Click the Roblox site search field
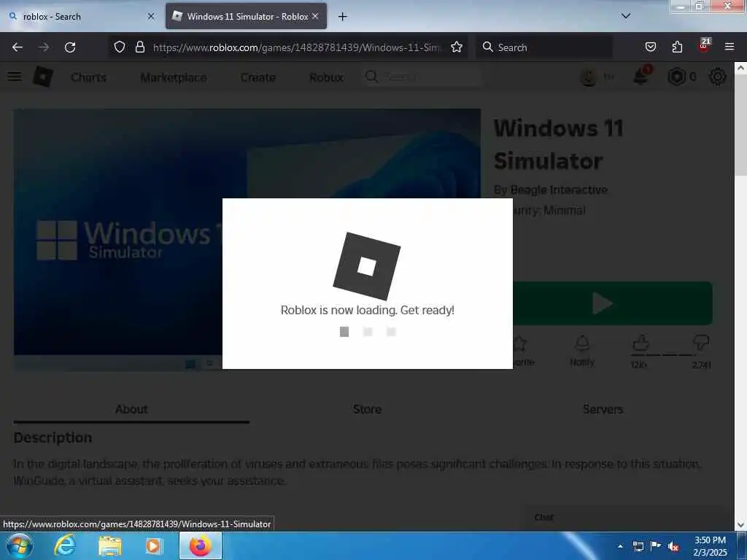 click(421, 77)
